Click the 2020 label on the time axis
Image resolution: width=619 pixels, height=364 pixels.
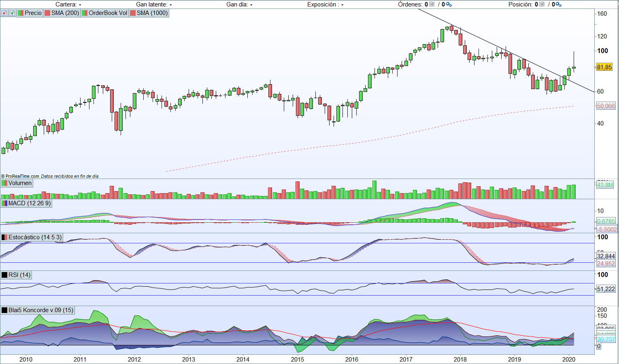(x=569, y=359)
